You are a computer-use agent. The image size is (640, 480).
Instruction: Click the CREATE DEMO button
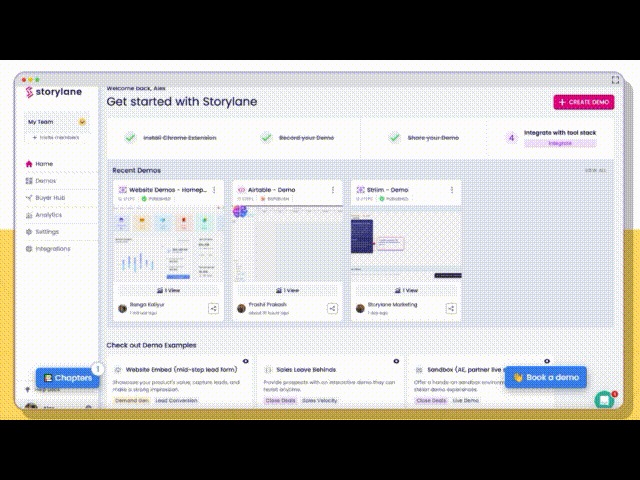pyautogui.click(x=584, y=102)
